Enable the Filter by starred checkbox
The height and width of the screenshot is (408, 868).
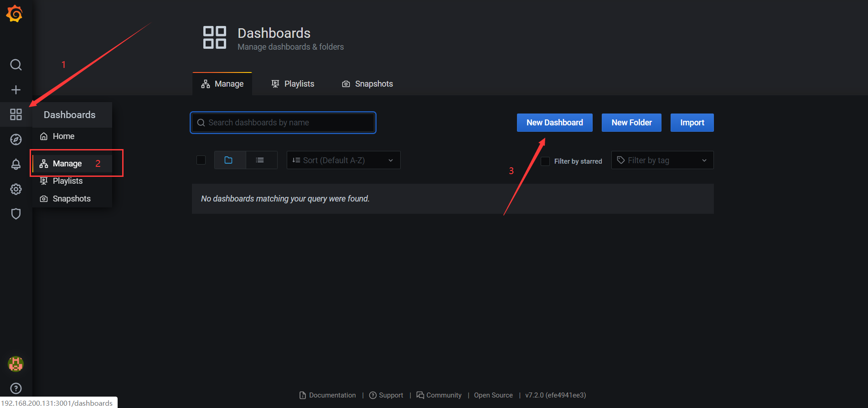click(x=545, y=161)
